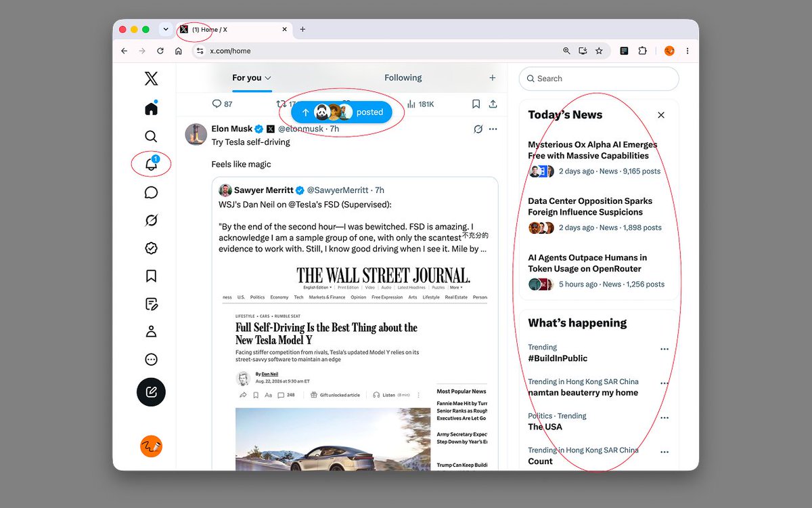Screen dimensions: 812x508
Task: Click the blue 'posted' new-posts pill
Action: point(342,112)
